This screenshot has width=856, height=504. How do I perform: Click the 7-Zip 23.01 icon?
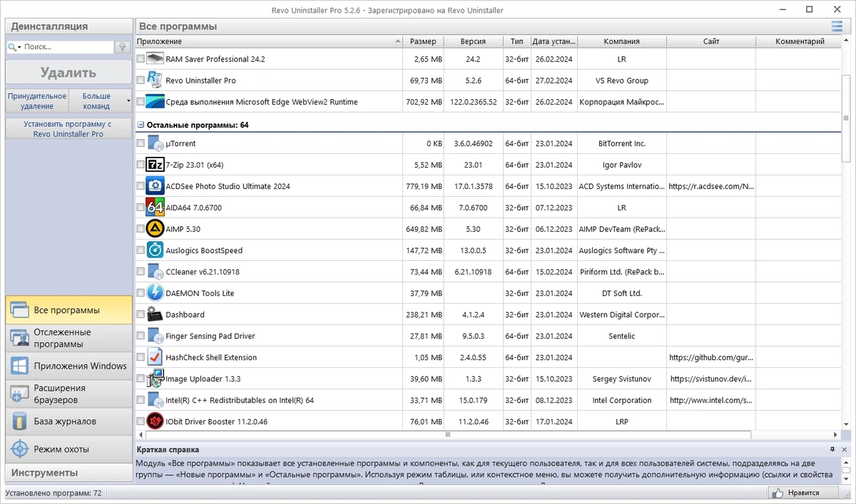pos(155,165)
